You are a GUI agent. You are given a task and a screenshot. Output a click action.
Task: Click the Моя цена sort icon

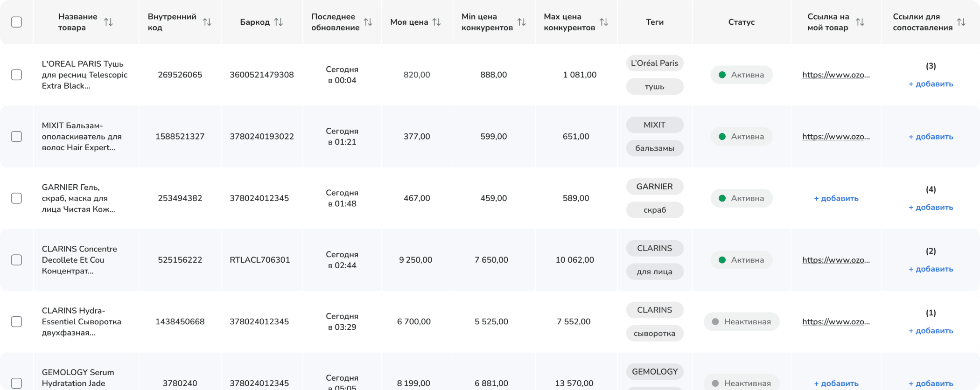[x=437, y=22]
